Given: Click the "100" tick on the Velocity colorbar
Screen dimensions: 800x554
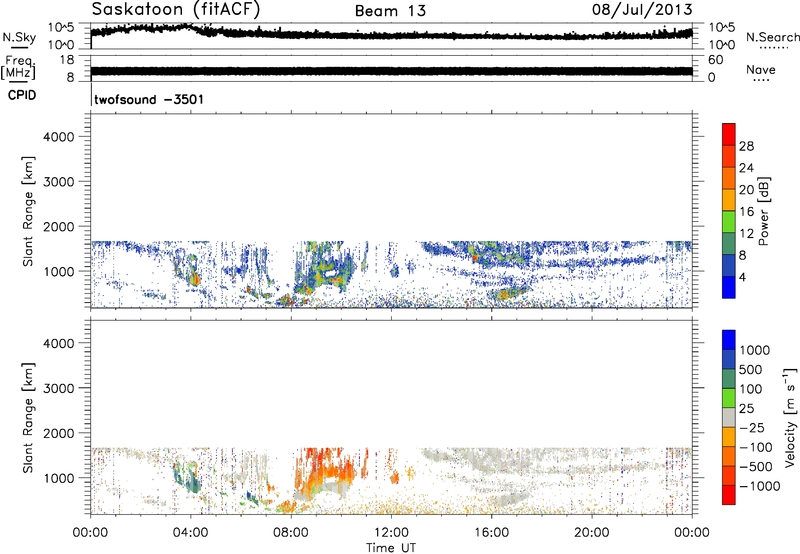Looking at the screenshot, I should 751,389.
